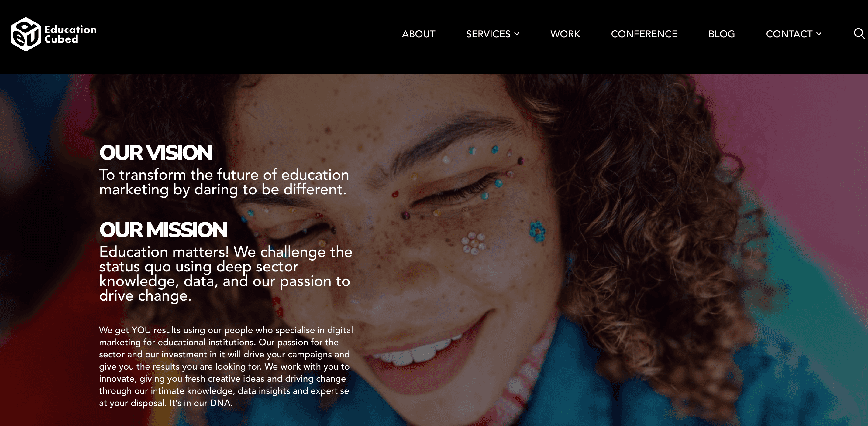The image size is (868, 426).
Task: Expand the Services dropdown chevron
Action: click(x=517, y=34)
